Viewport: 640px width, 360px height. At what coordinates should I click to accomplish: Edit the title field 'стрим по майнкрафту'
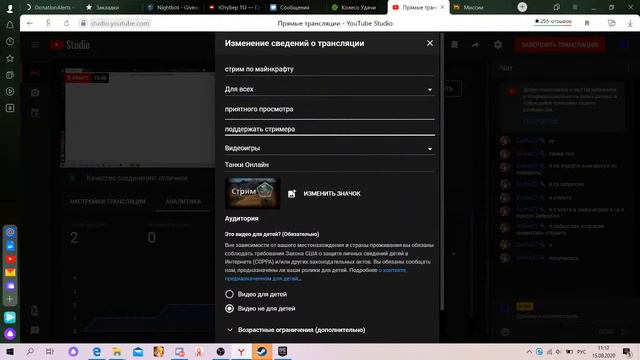coord(329,69)
